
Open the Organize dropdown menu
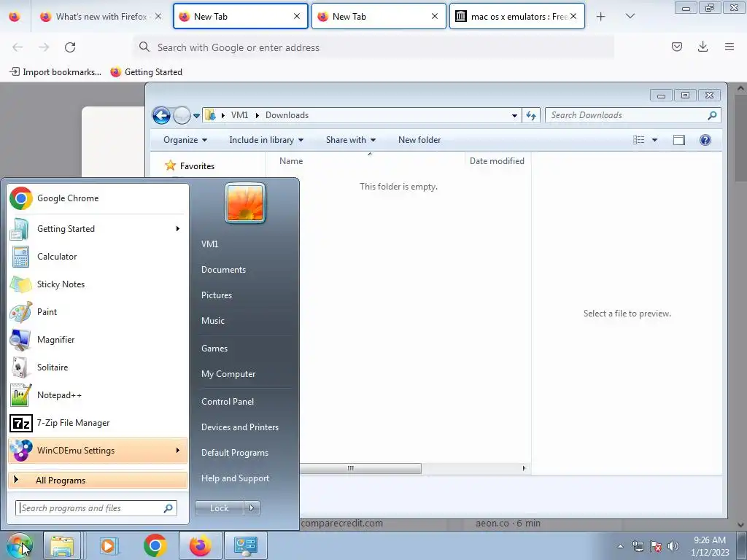[185, 140]
